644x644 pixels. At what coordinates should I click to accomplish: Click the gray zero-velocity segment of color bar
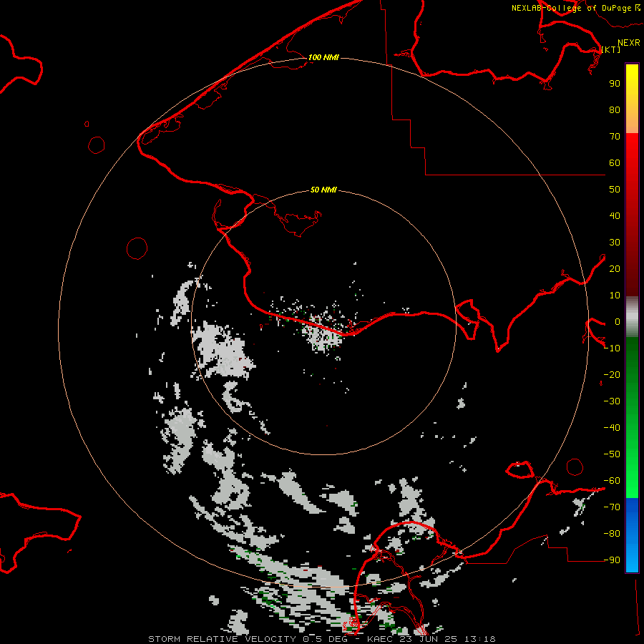point(632,317)
